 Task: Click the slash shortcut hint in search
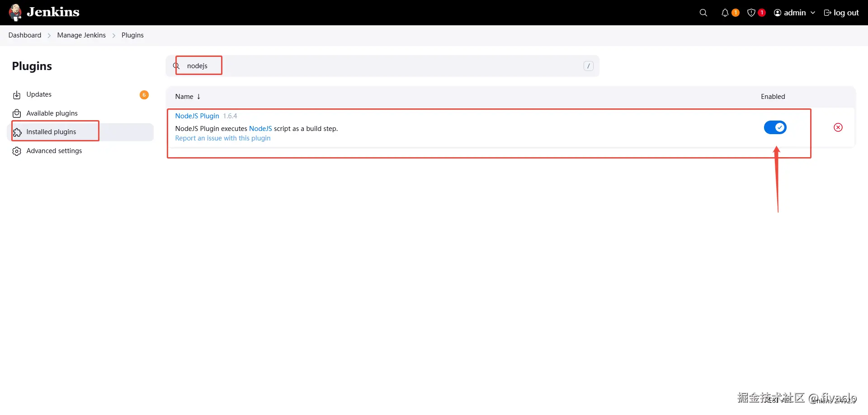(588, 66)
